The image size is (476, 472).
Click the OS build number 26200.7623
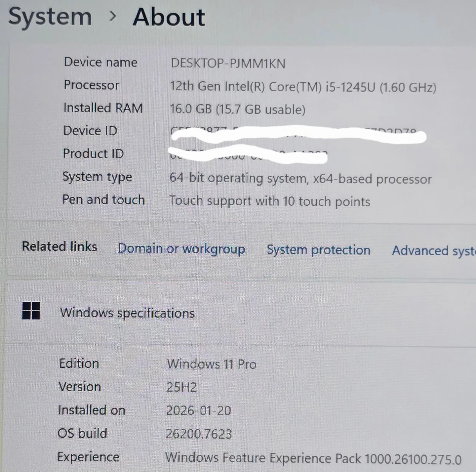coord(199,434)
